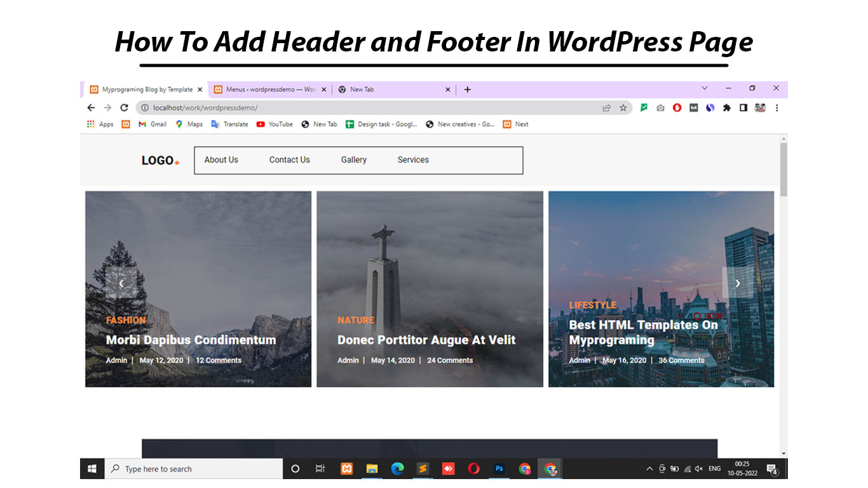Open the YouTube bookmark
Image resolution: width=868 pixels, height=488 pixels.
click(x=275, y=124)
